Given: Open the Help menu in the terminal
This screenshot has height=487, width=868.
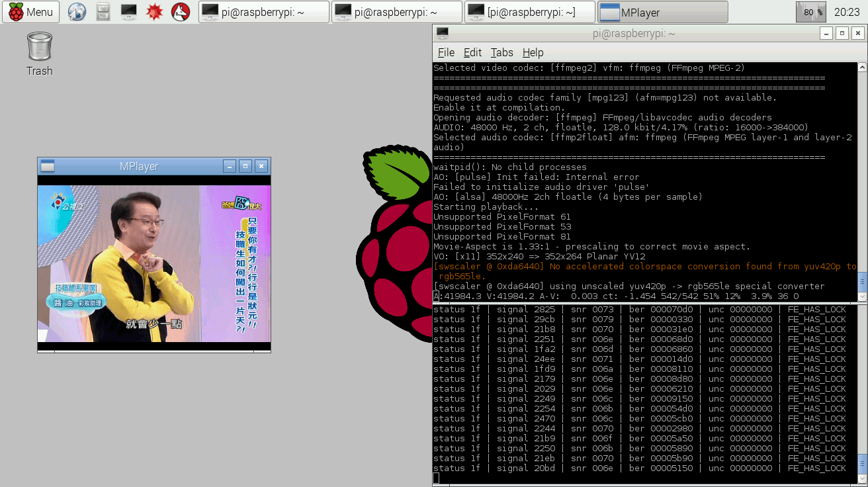Looking at the screenshot, I should click(x=533, y=52).
